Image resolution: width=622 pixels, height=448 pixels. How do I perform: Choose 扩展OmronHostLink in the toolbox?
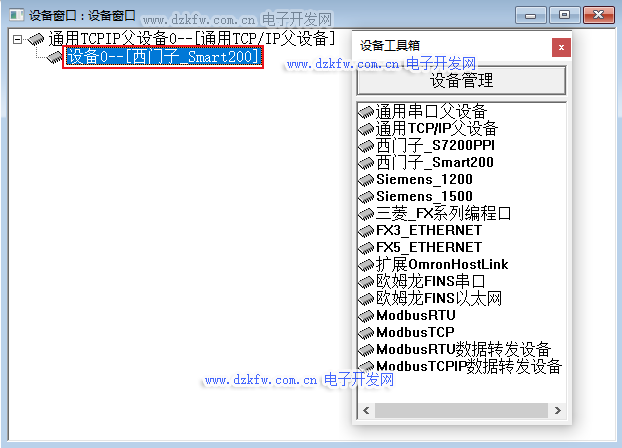(442, 264)
